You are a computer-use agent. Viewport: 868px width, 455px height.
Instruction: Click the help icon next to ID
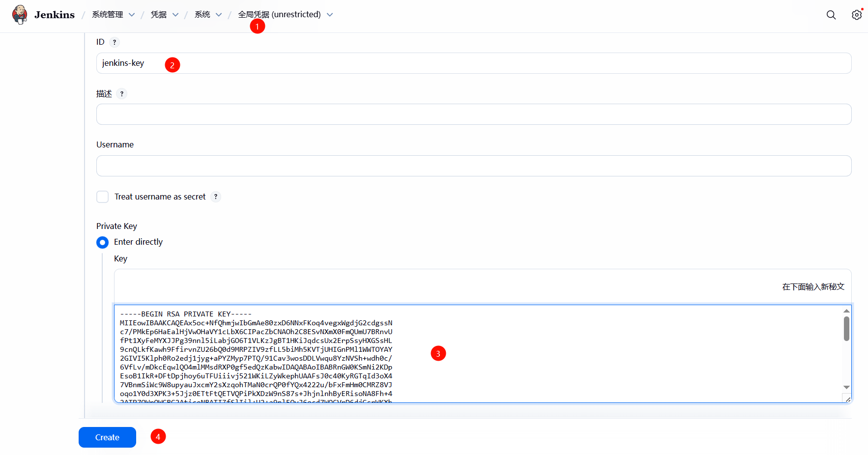coord(115,42)
